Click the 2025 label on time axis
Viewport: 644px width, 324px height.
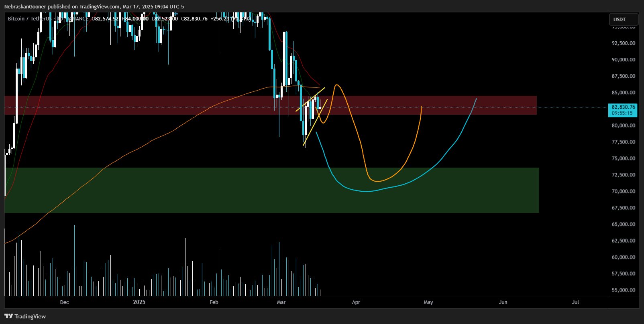pyautogui.click(x=139, y=302)
